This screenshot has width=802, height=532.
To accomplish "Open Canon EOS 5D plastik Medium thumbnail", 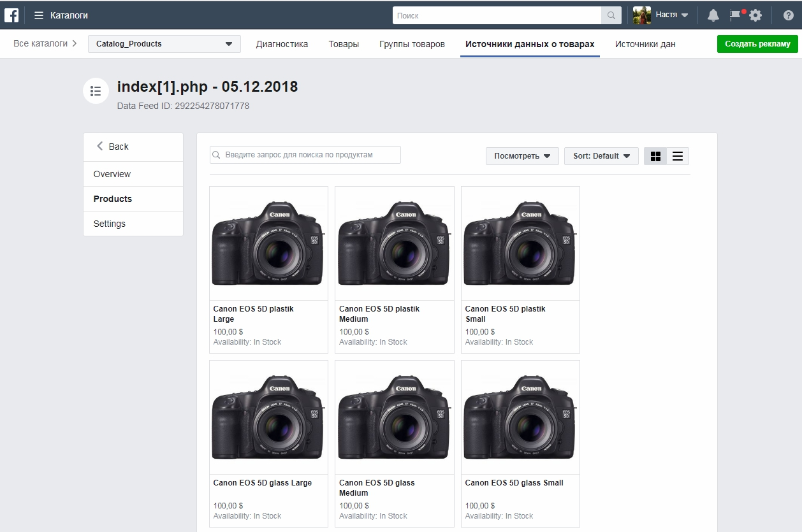I will tap(395, 243).
